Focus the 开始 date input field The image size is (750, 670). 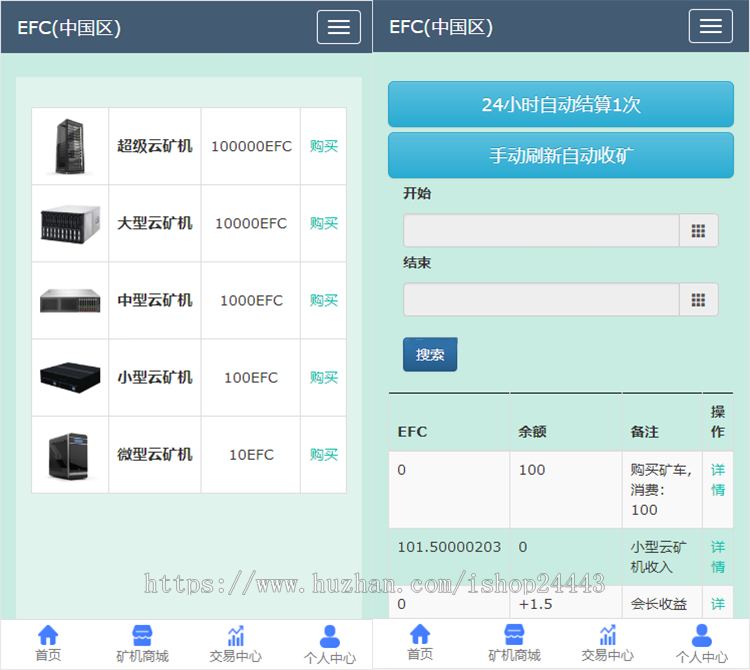pos(541,231)
